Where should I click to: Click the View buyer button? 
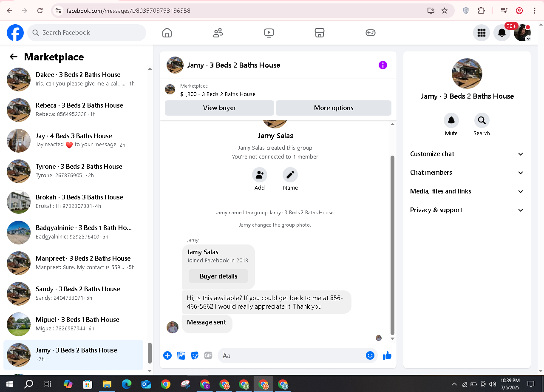(x=219, y=108)
